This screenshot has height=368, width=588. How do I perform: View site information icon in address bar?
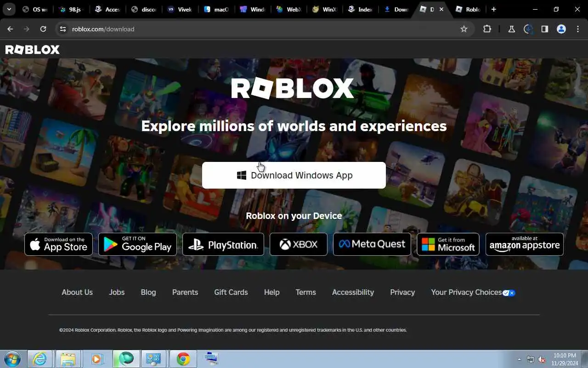pyautogui.click(x=63, y=29)
